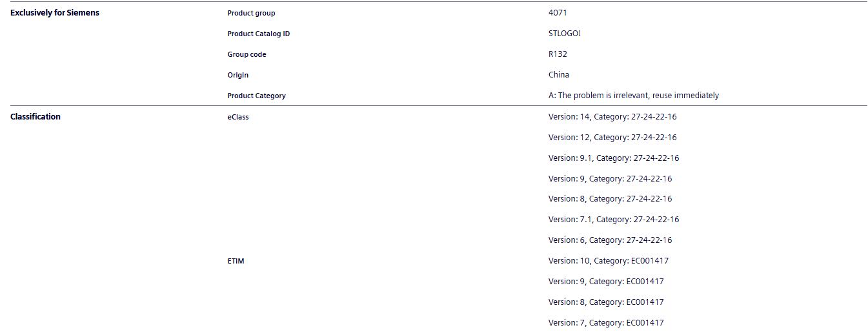Click the 'ETIM' classification label

click(x=236, y=261)
